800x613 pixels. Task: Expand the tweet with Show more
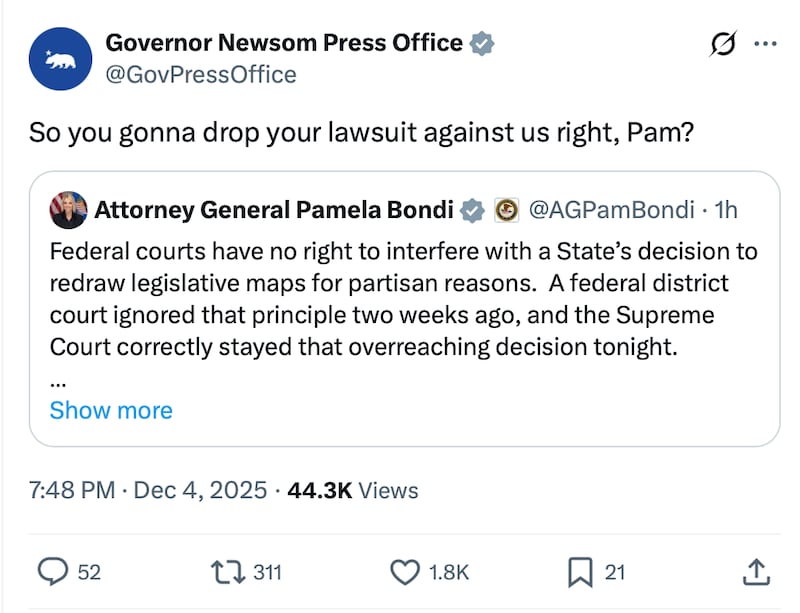pyautogui.click(x=110, y=410)
